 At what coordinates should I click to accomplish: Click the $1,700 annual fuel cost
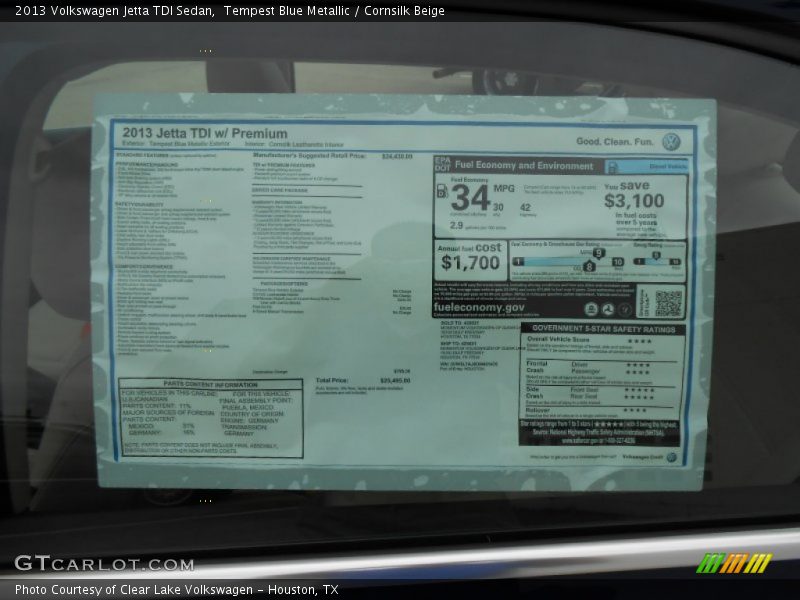click(470, 264)
